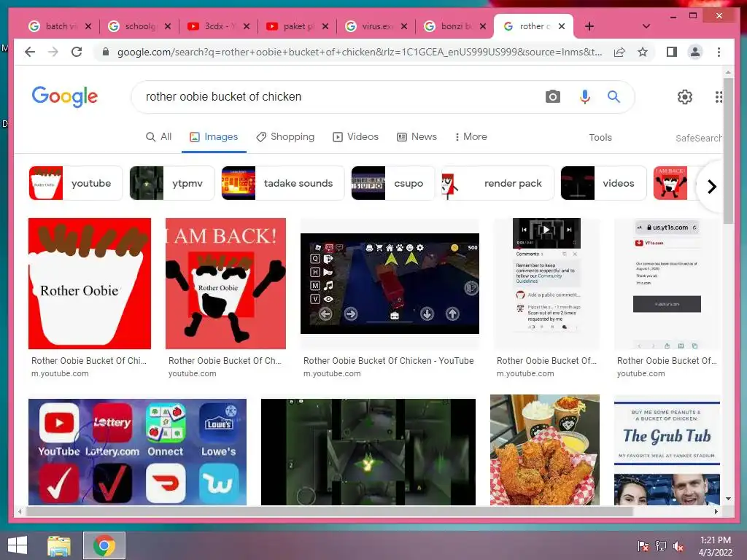Open the Chrome profile menu
Viewport: 747px width, 560px height.
coord(695,52)
